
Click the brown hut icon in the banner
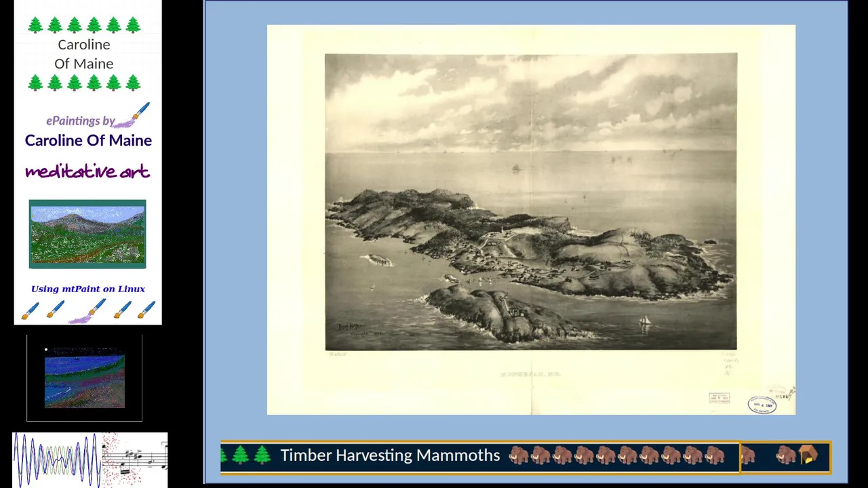pos(808,455)
